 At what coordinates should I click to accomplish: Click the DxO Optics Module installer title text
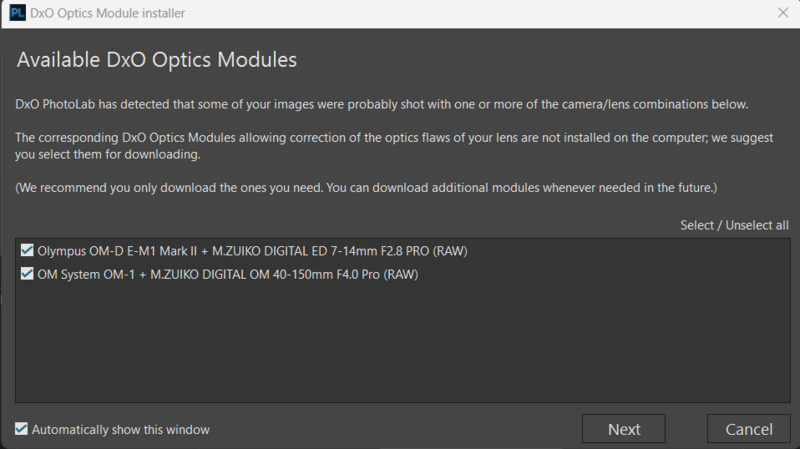click(107, 13)
